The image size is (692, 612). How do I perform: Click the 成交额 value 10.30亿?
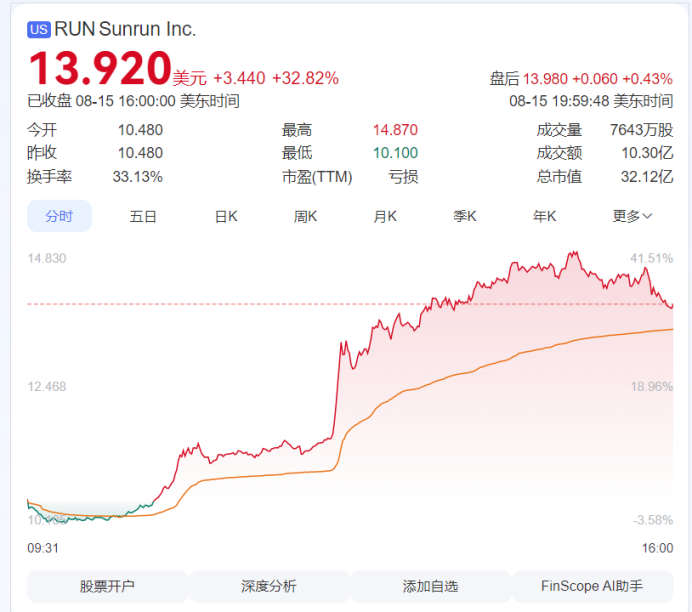point(647,153)
